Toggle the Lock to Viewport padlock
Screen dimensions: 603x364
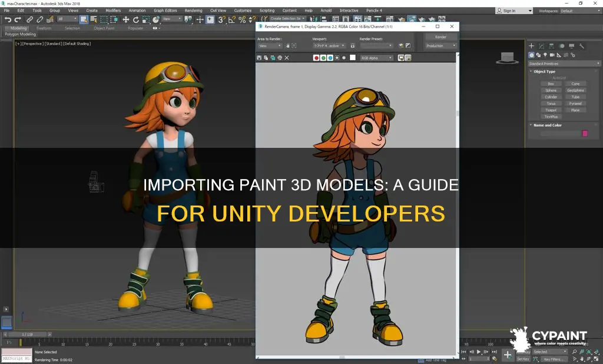353,46
